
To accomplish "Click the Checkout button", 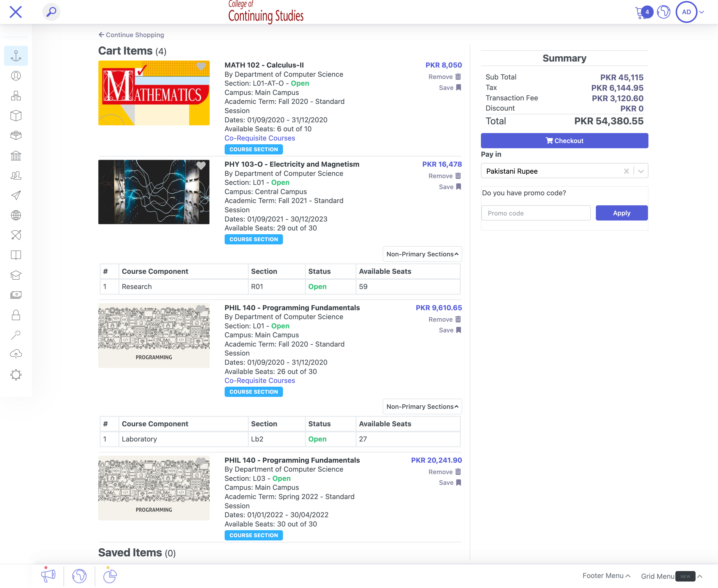I will click(564, 141).
